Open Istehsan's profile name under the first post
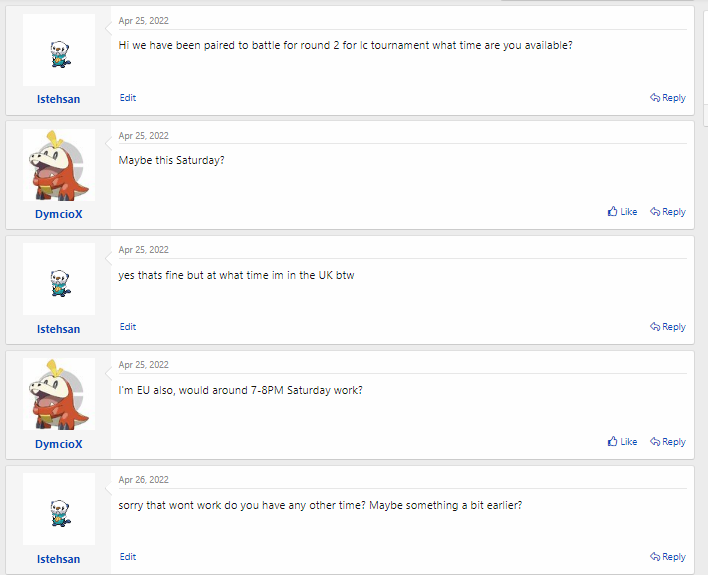Image resolution: width=708 pixels, height=575 pixels. (59, 99)
